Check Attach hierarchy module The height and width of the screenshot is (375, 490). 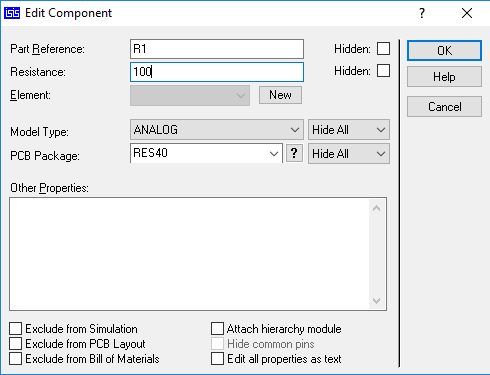[217, 329]
